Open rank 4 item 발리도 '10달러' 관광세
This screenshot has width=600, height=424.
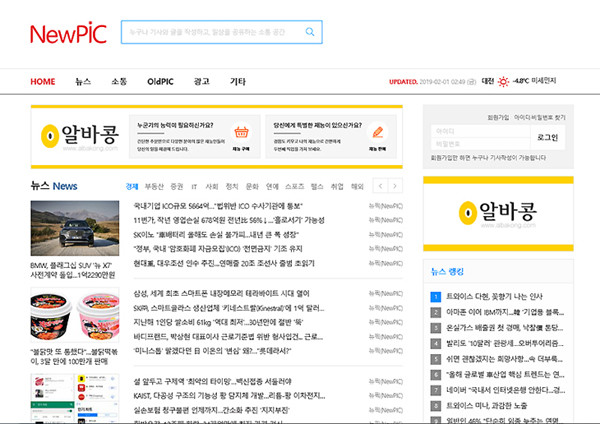(505, 344)
